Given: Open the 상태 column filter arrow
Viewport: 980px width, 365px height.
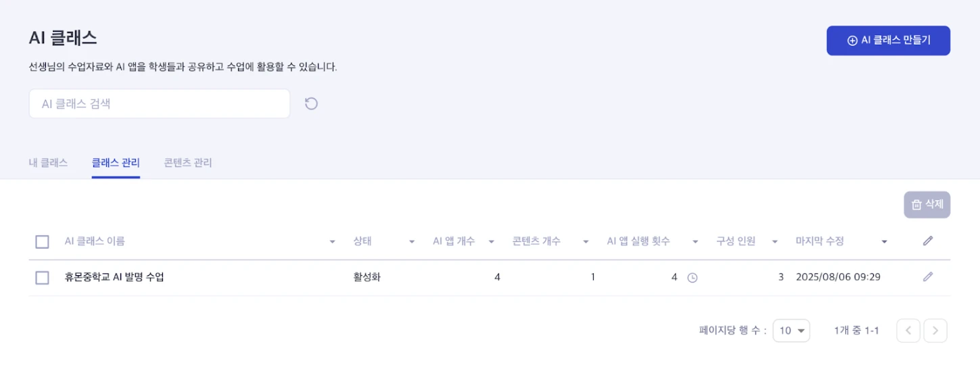Looking at the screenshot, I should [411, 241].
